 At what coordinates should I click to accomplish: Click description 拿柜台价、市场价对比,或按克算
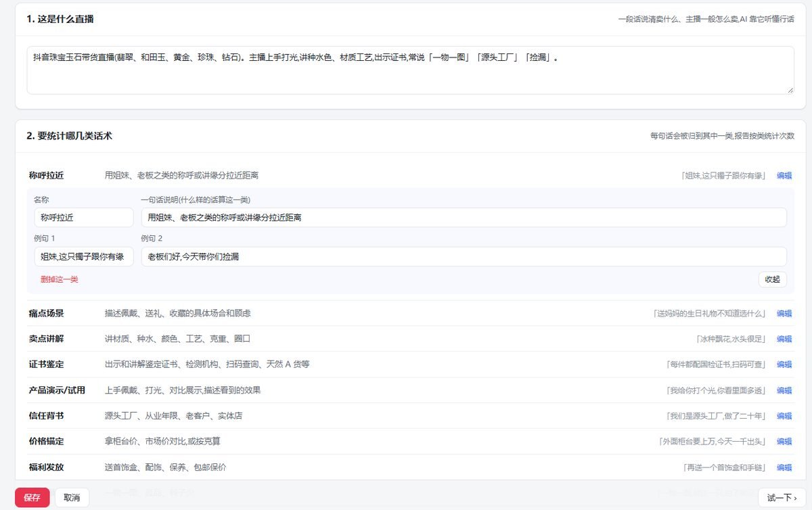point(162,442)
